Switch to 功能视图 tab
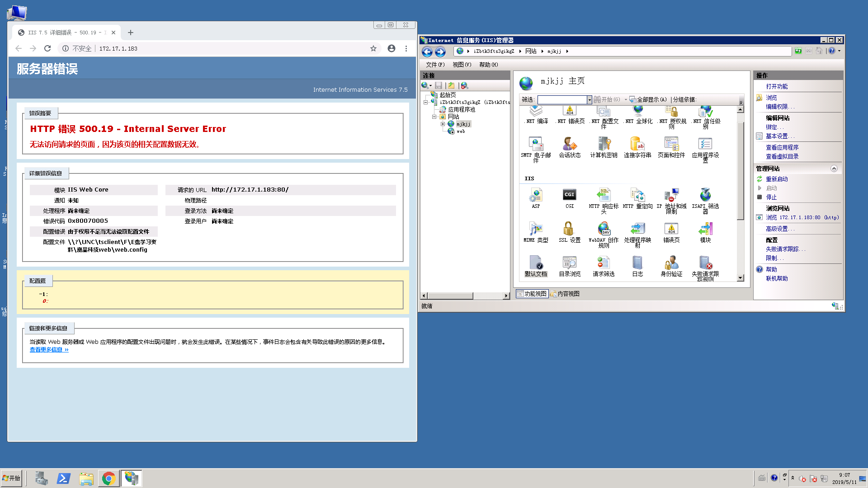 (x=532, y=294)
